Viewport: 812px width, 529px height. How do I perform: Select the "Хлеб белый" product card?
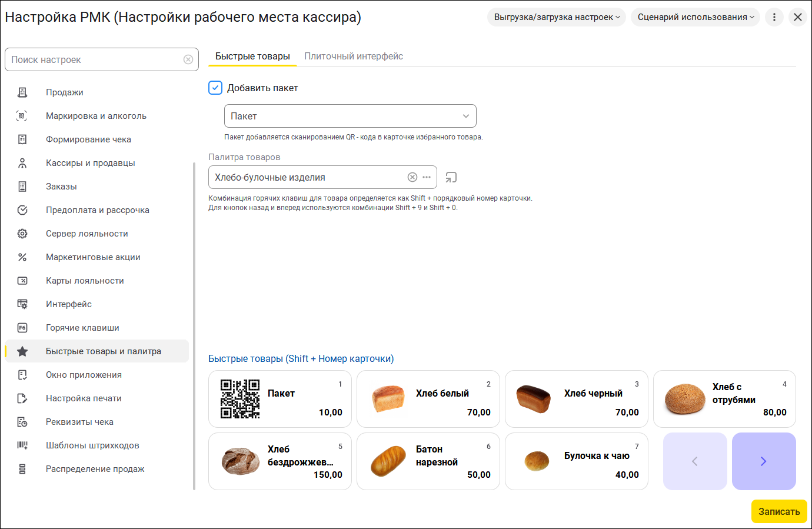pos(428,399)
